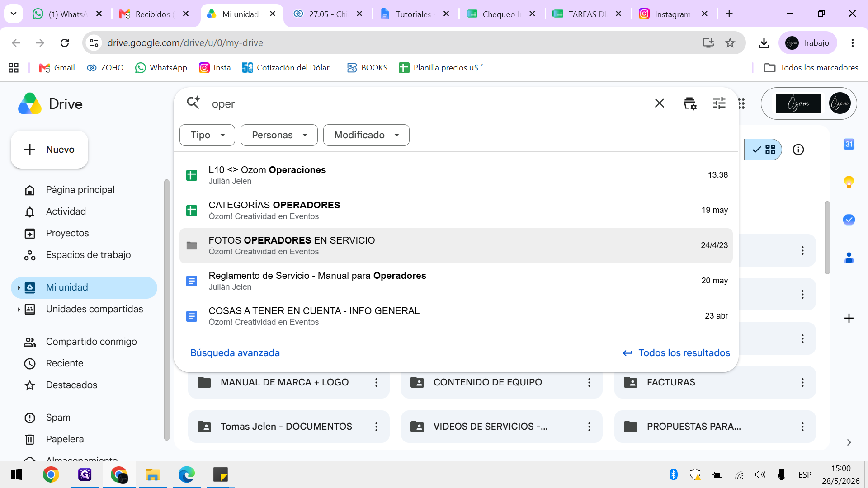Click the Nuevo button
868x488 pixels.
(x=50, y=150)
